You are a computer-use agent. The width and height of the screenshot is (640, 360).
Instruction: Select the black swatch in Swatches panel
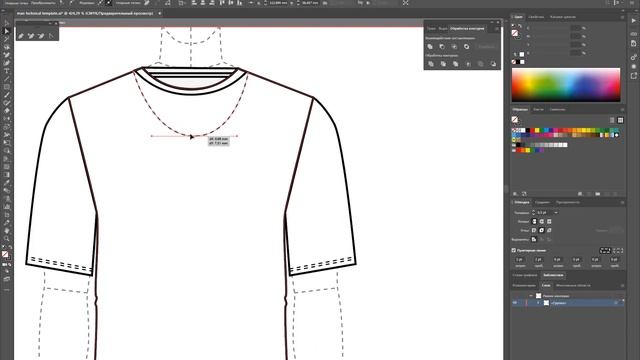528,130
